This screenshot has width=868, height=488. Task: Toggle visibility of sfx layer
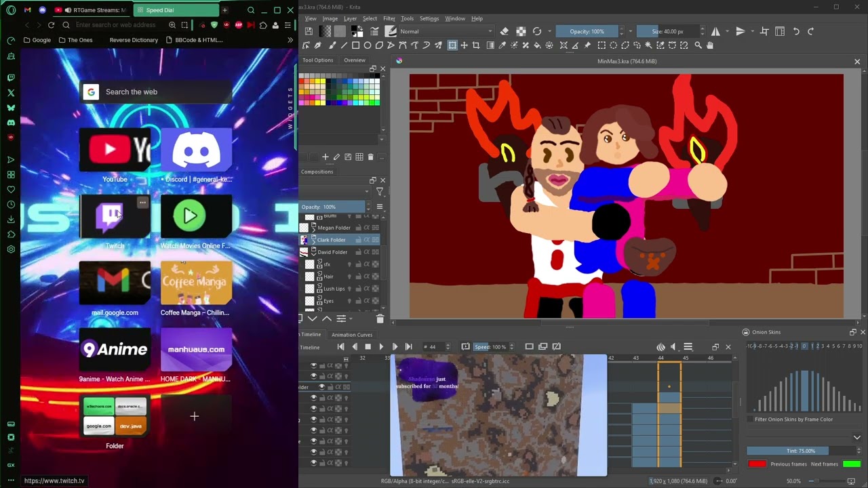pos(349,264)
